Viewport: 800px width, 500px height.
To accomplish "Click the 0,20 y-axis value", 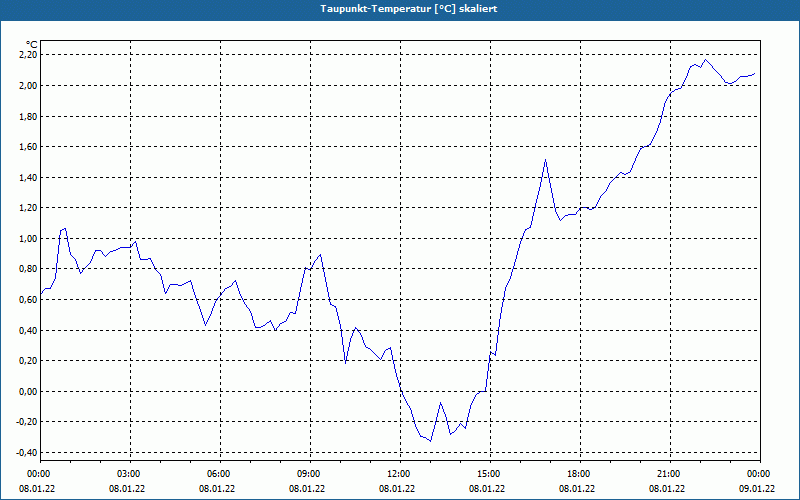I will pyautogui.click(x=29, y=361).
